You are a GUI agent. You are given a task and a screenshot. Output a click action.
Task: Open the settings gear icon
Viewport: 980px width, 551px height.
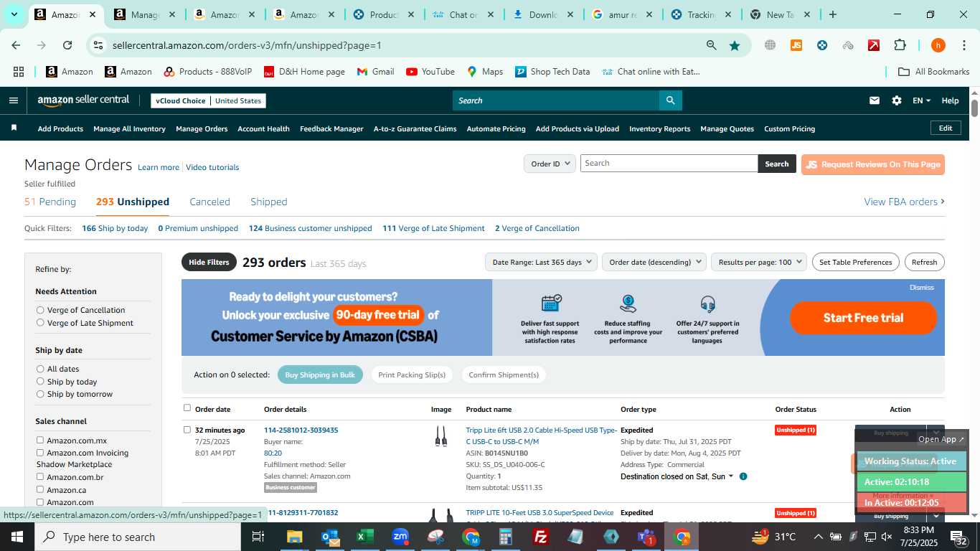[x=897, y=100]
